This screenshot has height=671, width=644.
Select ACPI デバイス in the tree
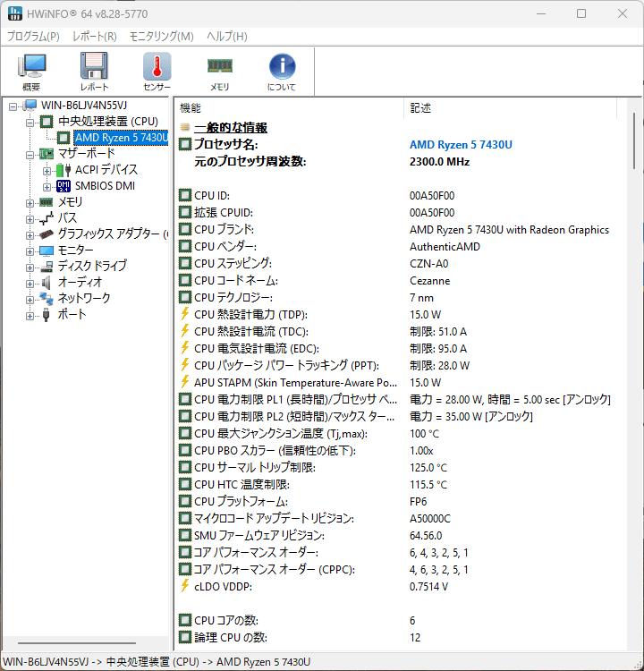[106, 170]
